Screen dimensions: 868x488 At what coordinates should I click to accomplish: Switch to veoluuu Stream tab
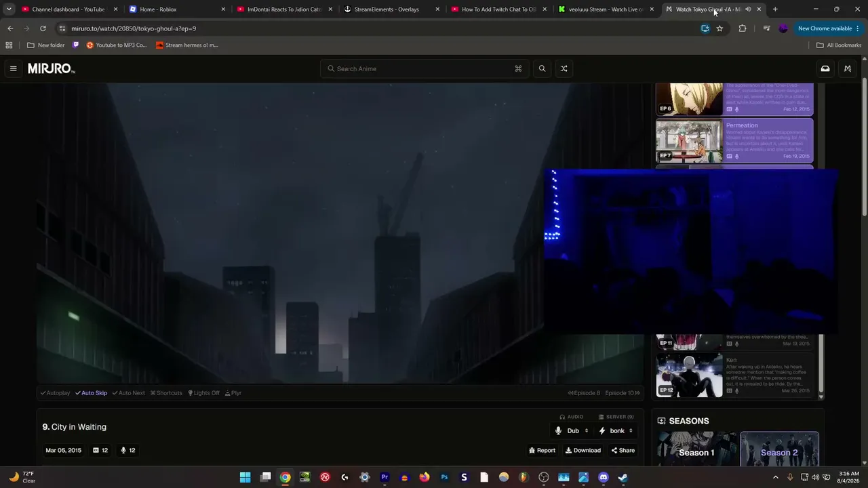tap(606, 9)
